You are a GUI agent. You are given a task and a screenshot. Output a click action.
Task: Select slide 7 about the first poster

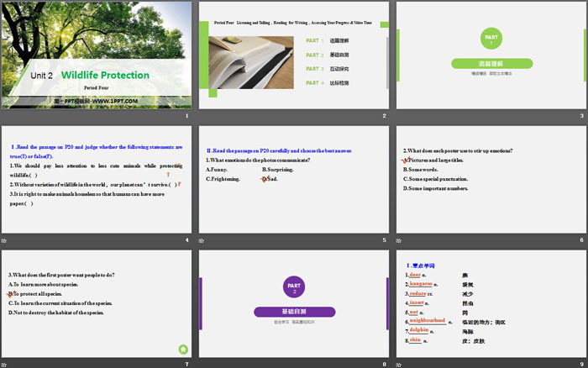(x=97, y=303)
